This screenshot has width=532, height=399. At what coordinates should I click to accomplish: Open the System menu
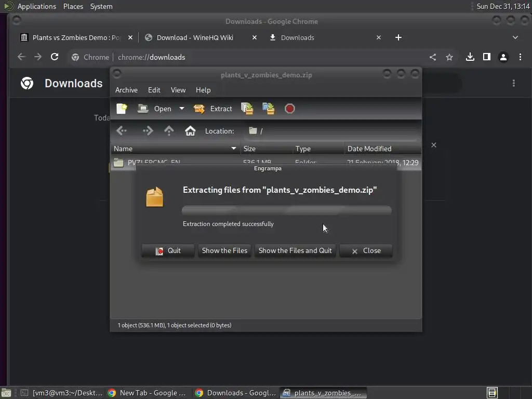[x=101, y=6]
